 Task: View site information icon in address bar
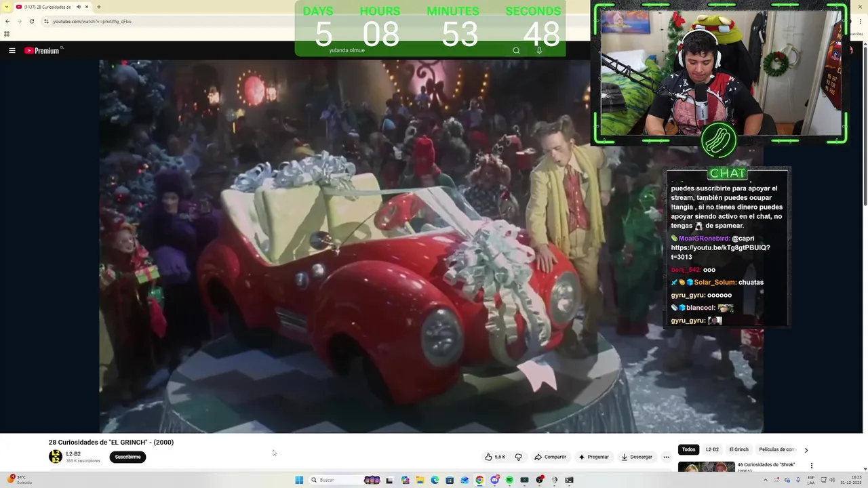[46, 21]
